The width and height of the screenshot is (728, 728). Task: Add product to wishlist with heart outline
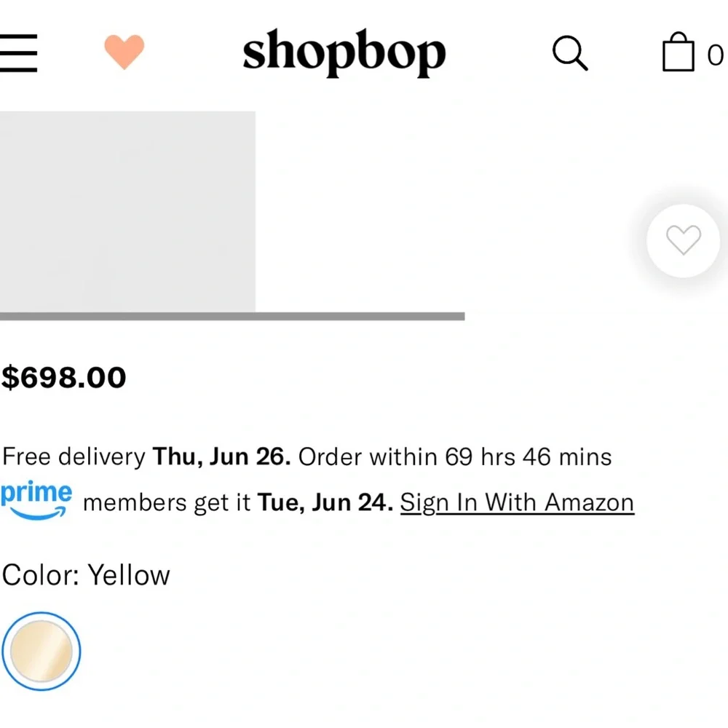(683, 240)
